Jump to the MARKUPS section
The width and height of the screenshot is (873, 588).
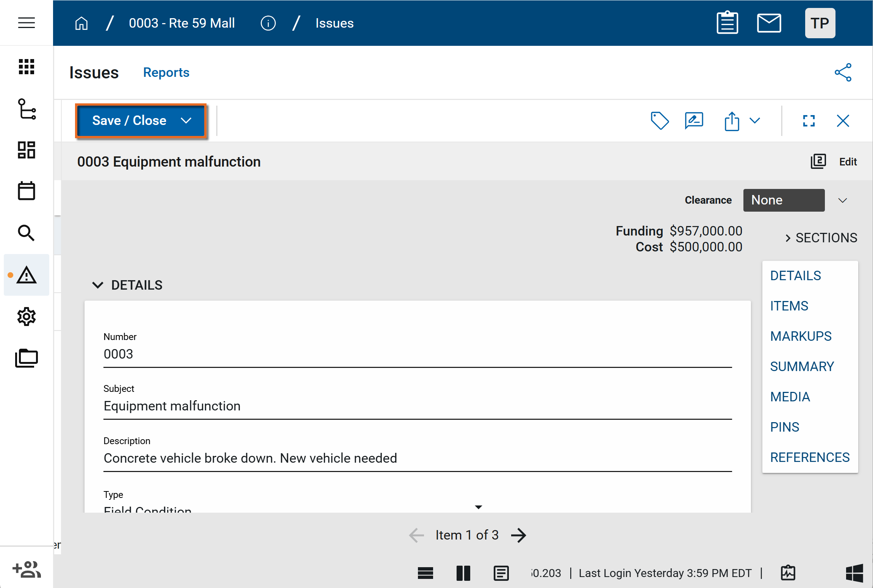(x=801, y=336)
